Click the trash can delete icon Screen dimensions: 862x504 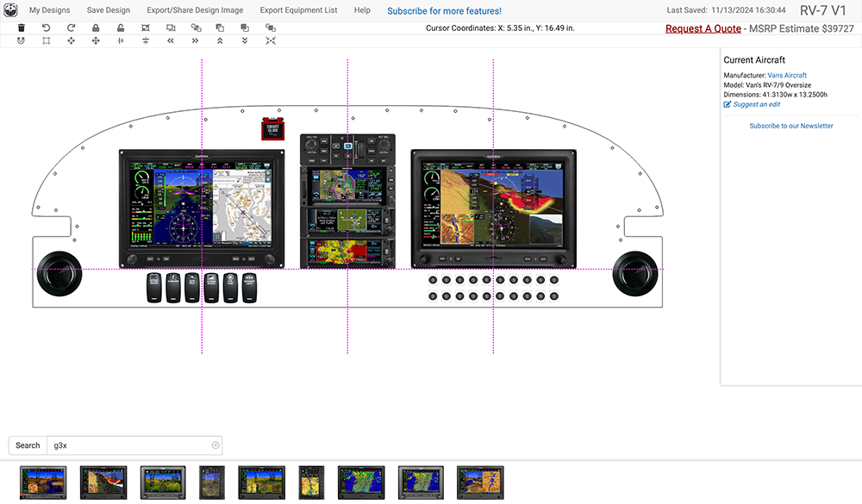[x=22, y=28]
